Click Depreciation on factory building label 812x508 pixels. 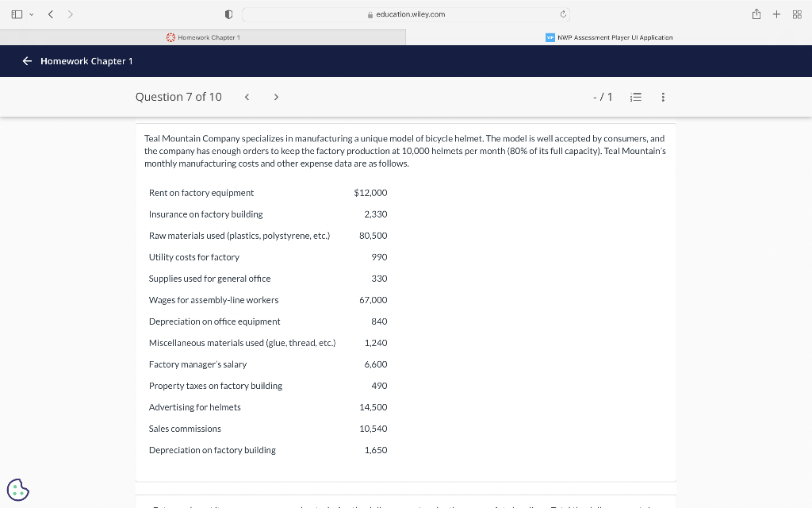pos(213,451)
